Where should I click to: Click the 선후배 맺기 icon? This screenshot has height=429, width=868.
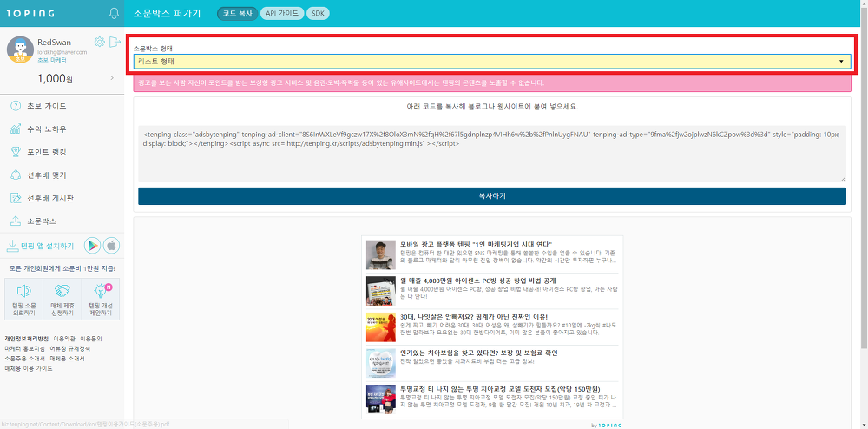16,175
